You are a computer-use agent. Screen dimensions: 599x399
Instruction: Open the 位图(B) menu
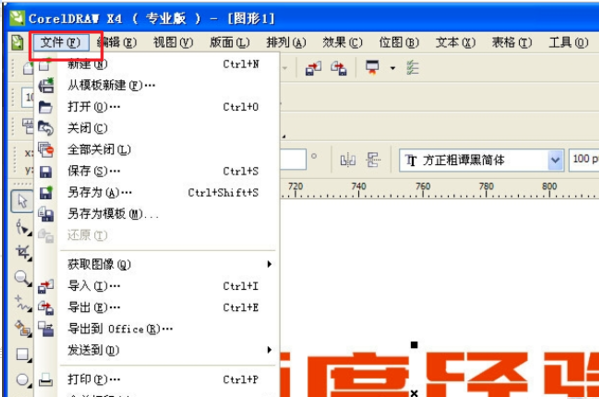(x=399, y=42)
